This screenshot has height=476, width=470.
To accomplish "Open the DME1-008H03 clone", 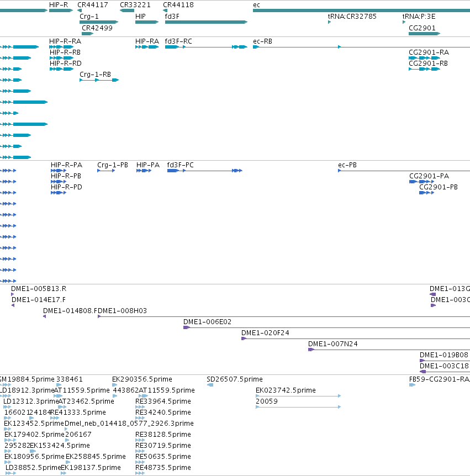I will (x=284, y=316).
